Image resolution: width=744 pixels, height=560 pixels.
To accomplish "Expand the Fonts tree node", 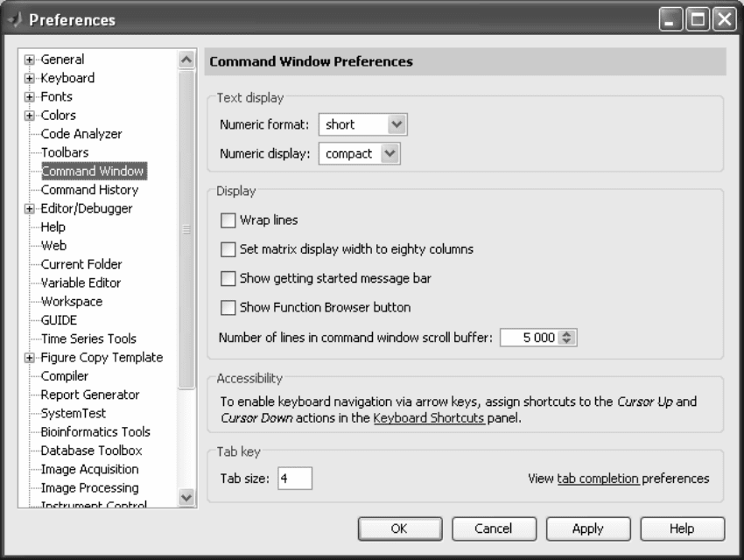I will click(30, 97).
